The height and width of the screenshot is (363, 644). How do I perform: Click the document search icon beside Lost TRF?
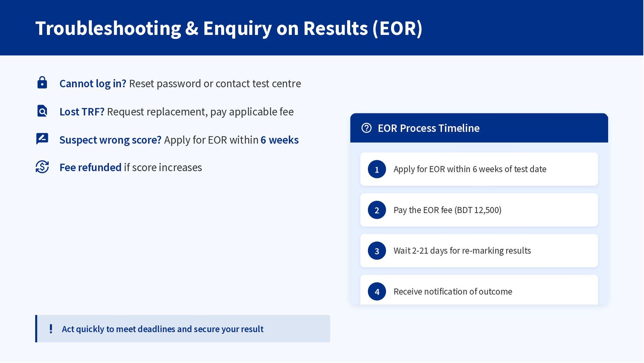pyautogui.click(x=42, y=111)
